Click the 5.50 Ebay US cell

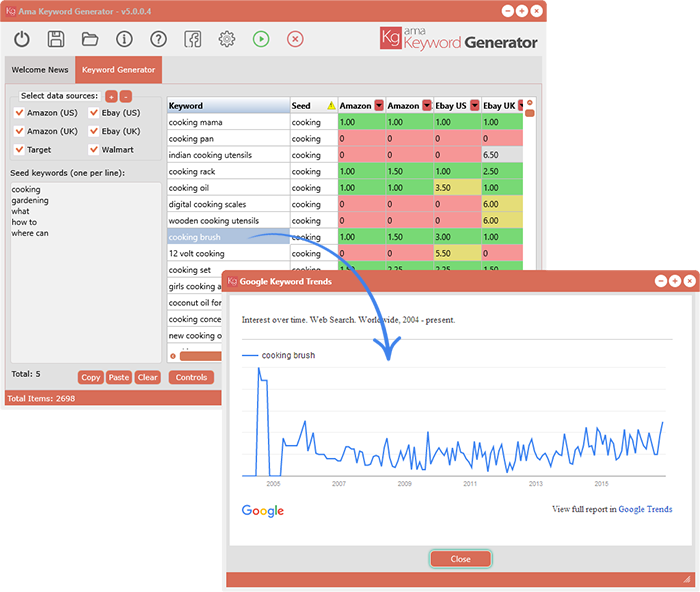point(457,254)
